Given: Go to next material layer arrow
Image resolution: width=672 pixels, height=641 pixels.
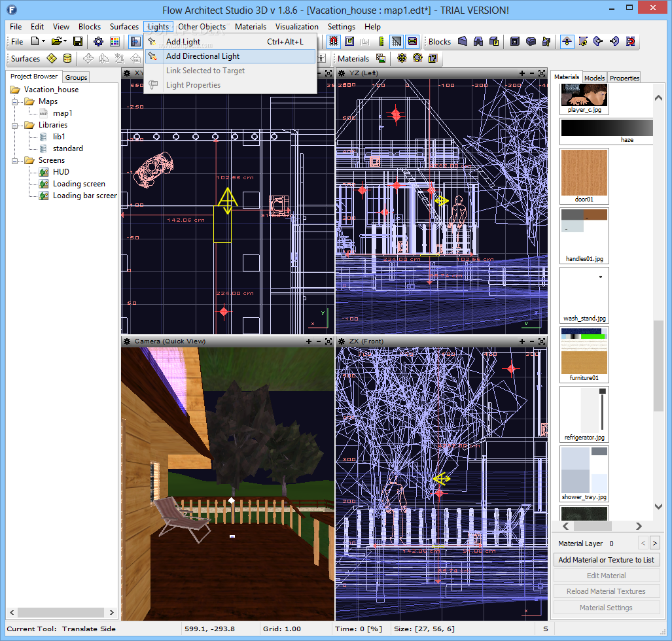Looking at the screenshot, I should 654,544.
